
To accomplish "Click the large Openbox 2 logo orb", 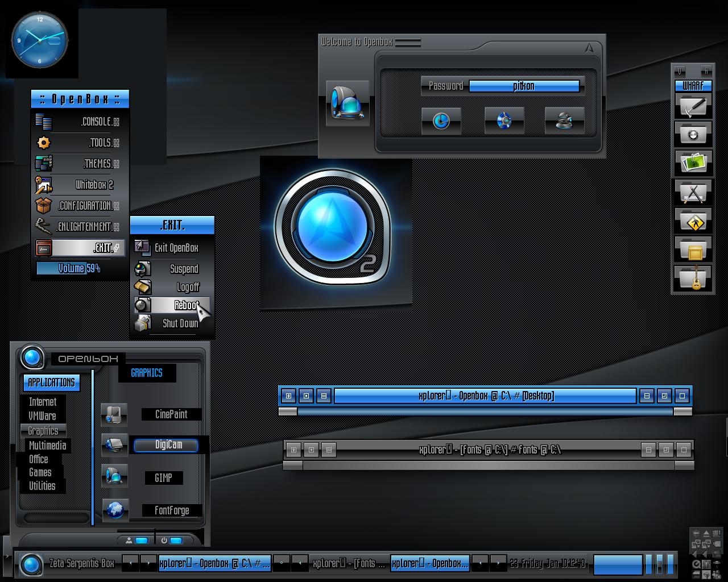I will point(333,227).
